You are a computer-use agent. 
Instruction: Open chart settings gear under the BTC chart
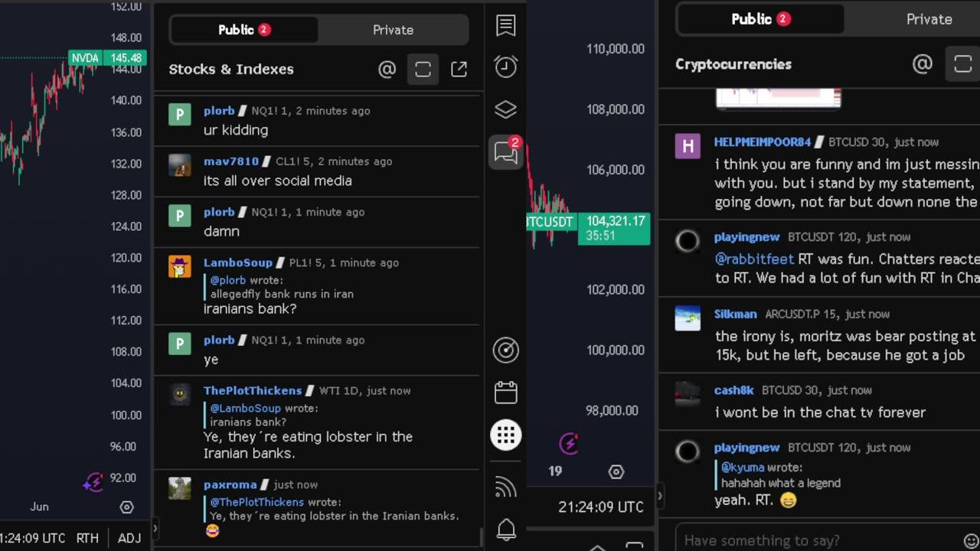click(616, 471)
